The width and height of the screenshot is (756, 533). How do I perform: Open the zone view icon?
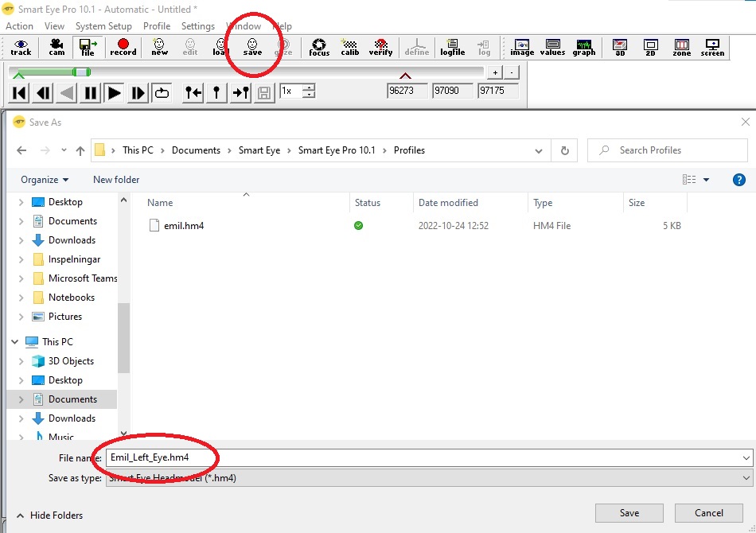pyautogui.click(x=682, y=47)
